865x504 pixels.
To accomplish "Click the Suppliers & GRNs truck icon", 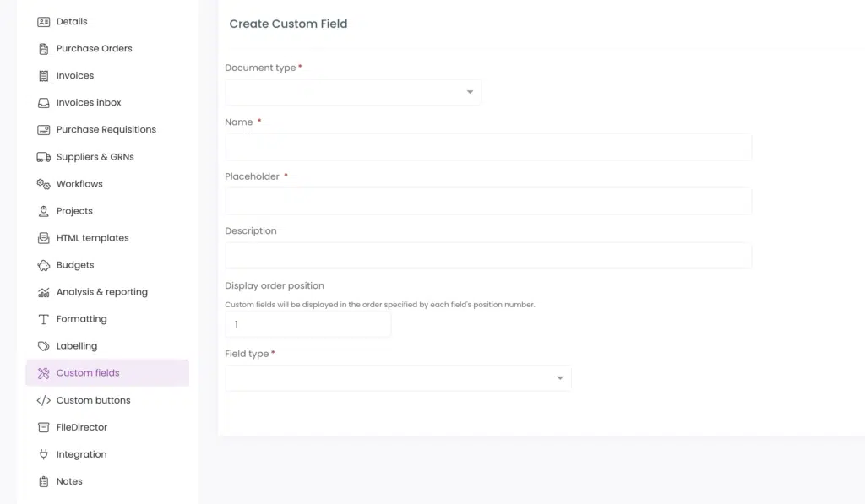I will (44, 157).
